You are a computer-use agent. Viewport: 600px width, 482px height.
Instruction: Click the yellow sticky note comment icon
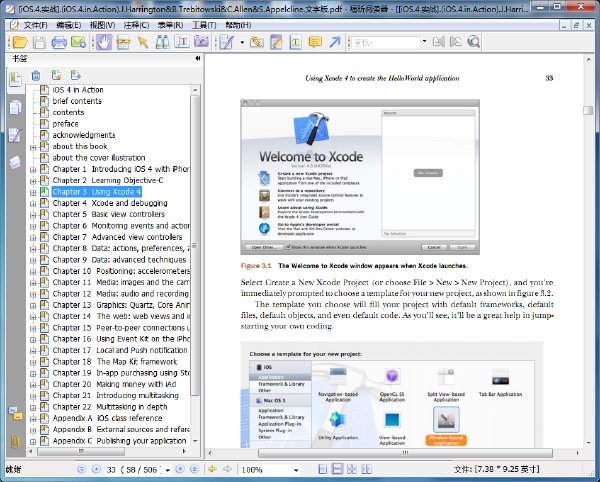point(315,42)
